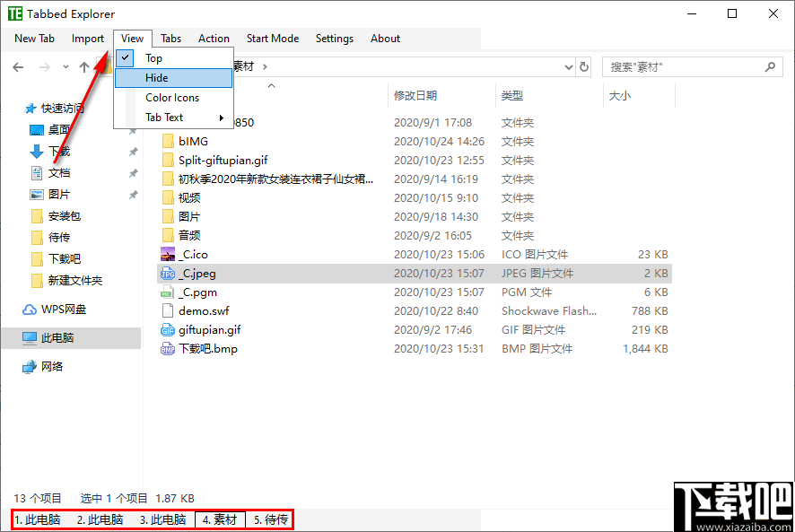
Task: Expand the Tab Text submenu
Action: pos(166,117)
